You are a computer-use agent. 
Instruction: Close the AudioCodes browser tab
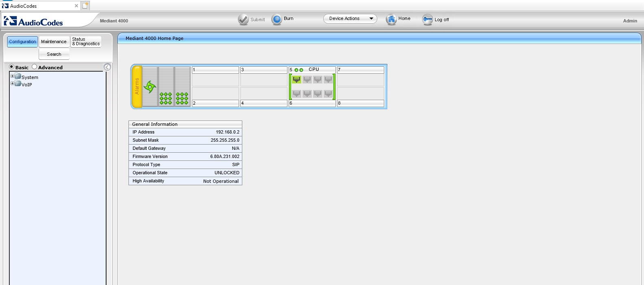click(x=76, y=6)
